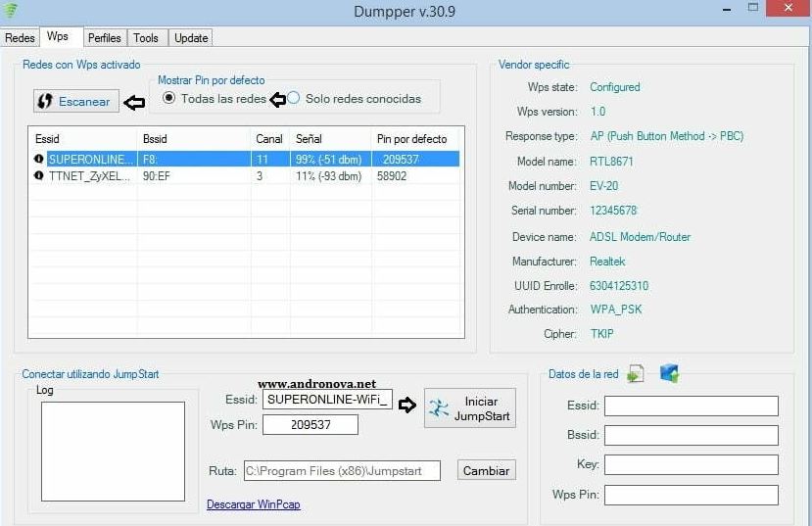This screenshot has height=526, width=812.
Task: Sort the list by the Señal column header
Action: 329,139
